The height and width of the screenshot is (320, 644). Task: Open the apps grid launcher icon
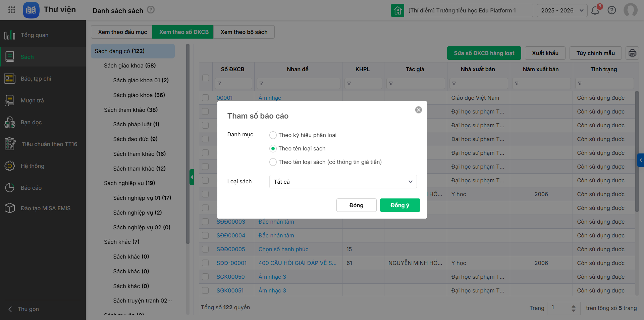[12, 10]
